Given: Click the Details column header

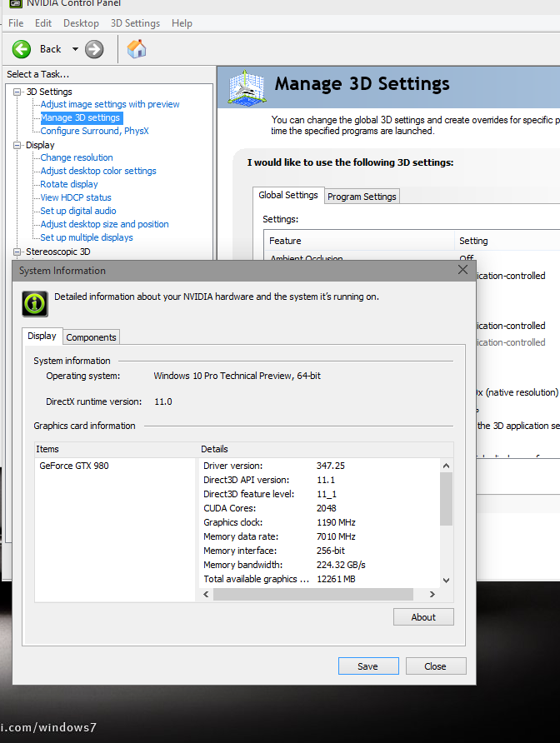Looking at the screenshot, I should [326, 449].
